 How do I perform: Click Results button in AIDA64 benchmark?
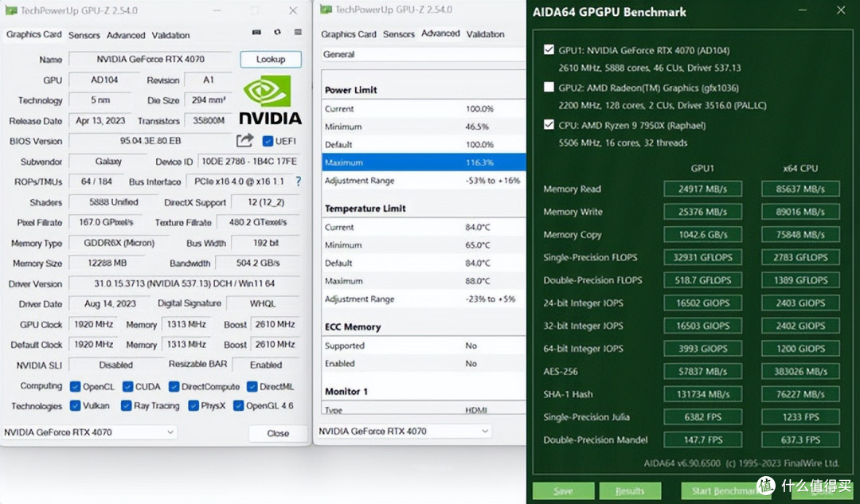(x=630, y=490)
